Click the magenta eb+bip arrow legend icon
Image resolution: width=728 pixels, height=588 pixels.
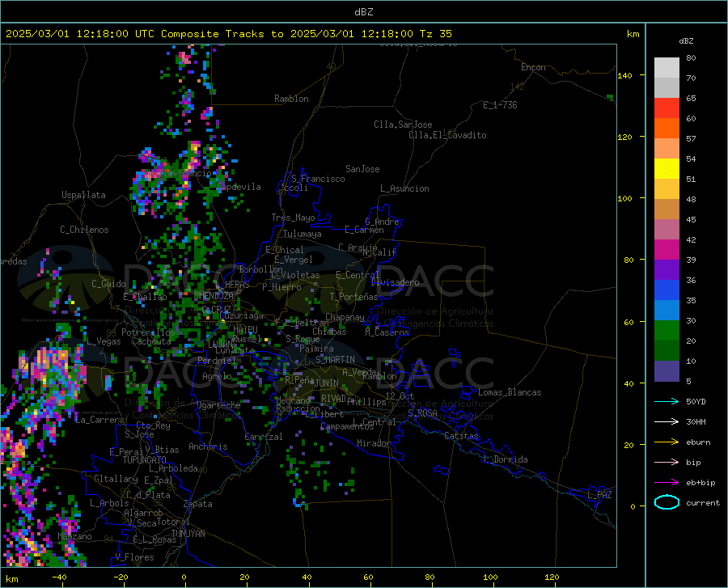tap(667, 483)
